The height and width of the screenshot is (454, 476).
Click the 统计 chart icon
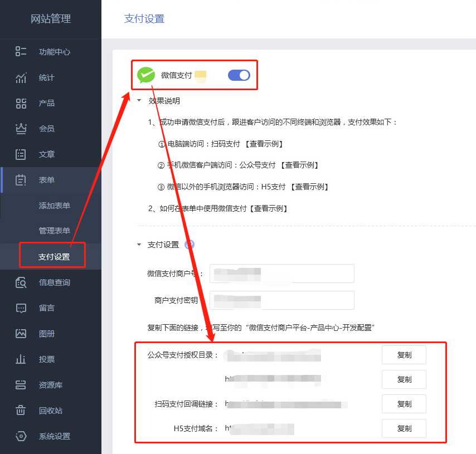[21, 77]
